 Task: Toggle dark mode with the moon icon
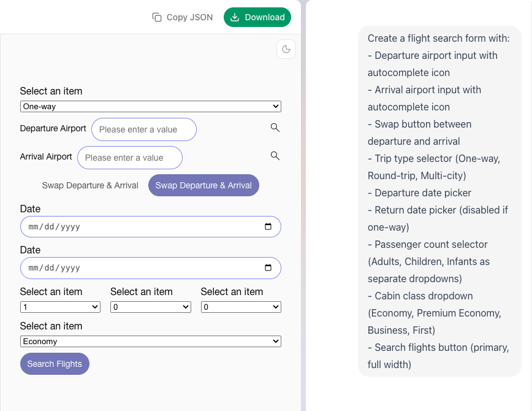[x=286, y=49]
